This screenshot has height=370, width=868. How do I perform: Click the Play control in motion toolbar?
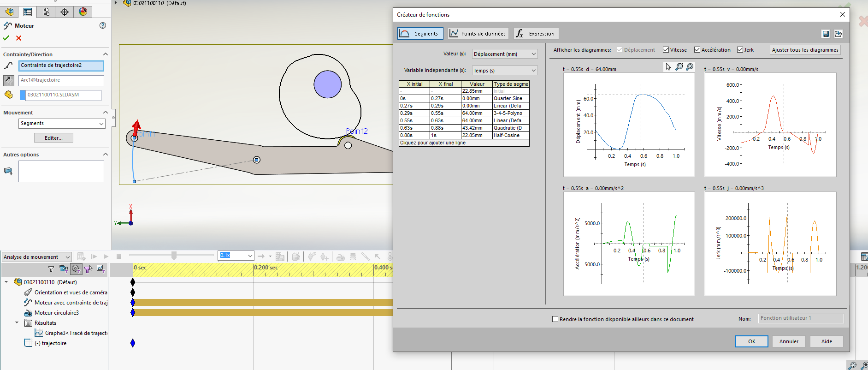[x=106, y=257]
